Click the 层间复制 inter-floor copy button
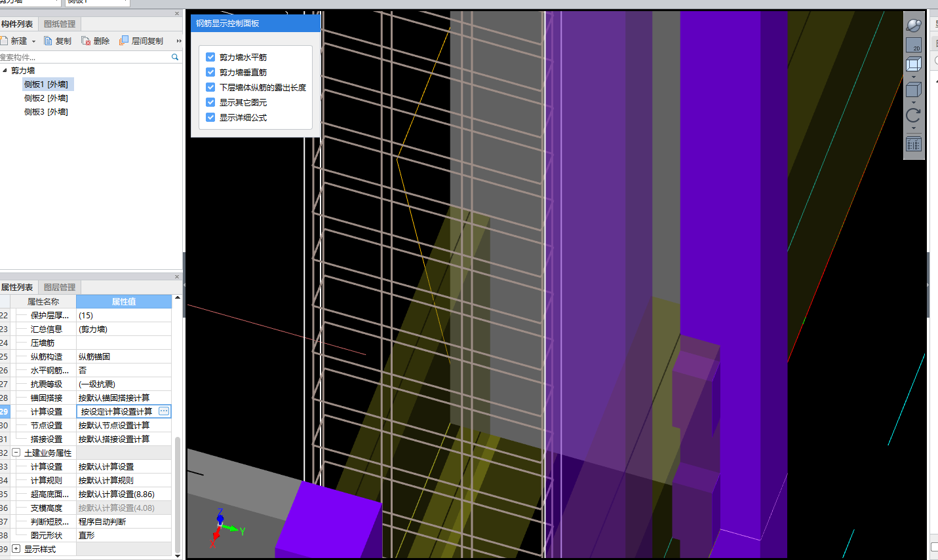 click(x=141, y=41)
